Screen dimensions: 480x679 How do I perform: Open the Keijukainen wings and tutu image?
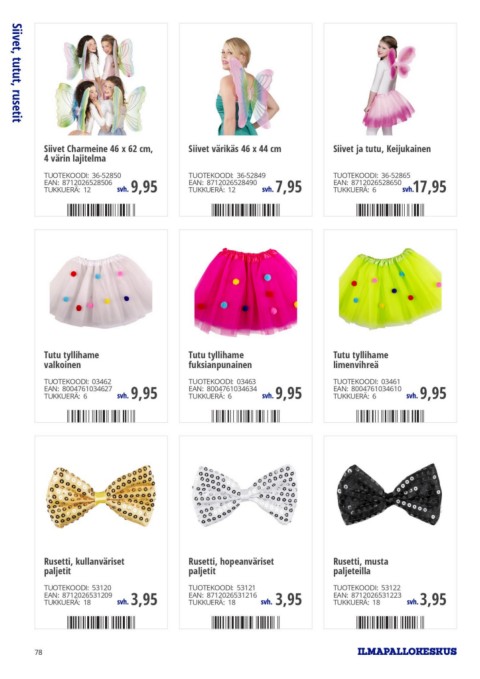coord(389,85)
